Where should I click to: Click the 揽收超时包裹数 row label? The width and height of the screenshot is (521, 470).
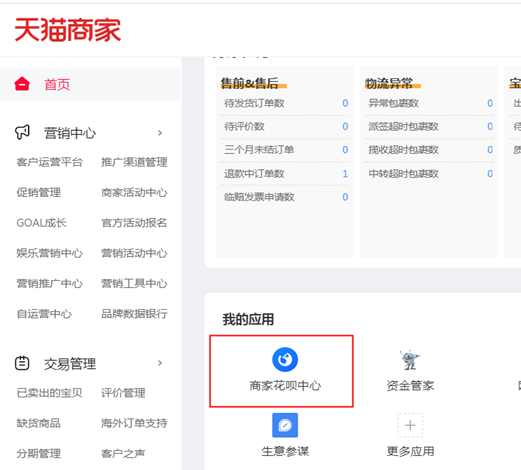pyautogui.click(x=403, y=150)
